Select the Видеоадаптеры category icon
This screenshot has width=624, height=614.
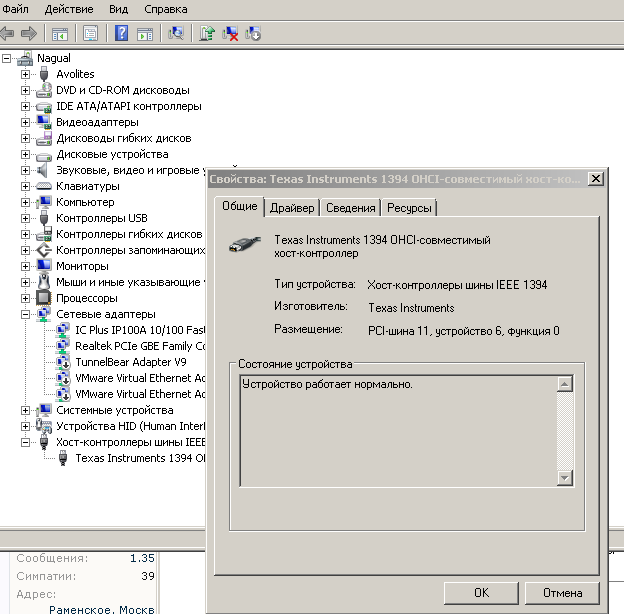44,122
